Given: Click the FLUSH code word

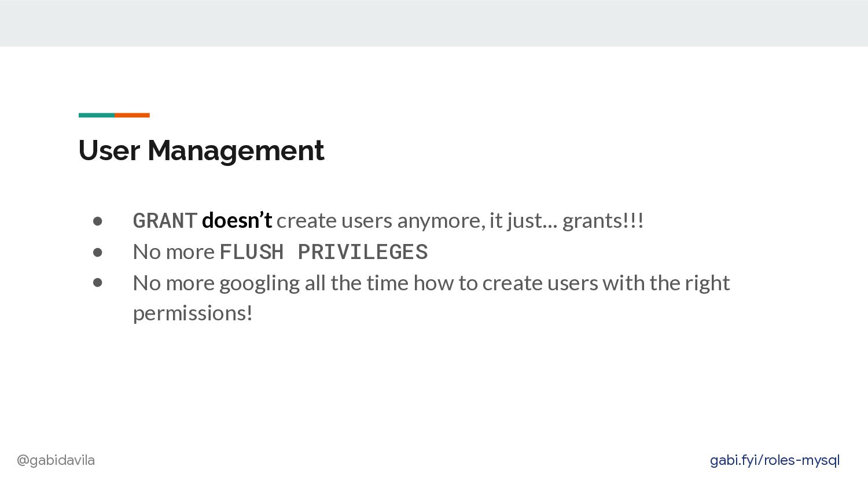Looking at the screenshot, I should (x=252, y=252).
